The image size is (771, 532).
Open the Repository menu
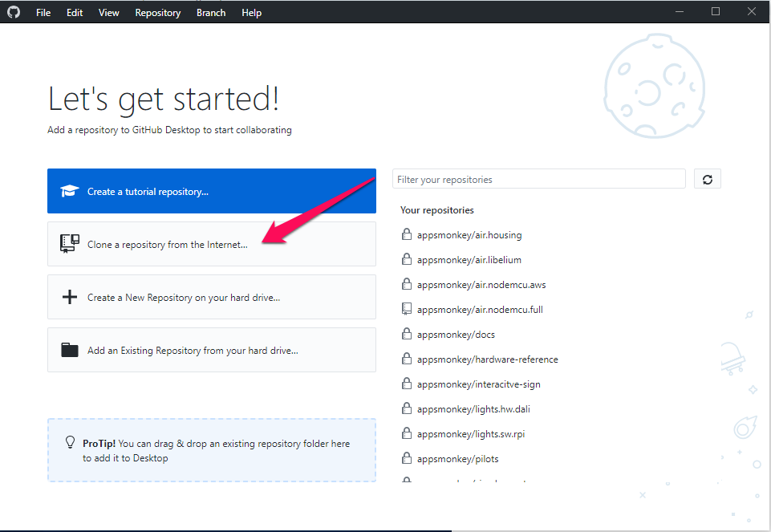click(158, 13)
